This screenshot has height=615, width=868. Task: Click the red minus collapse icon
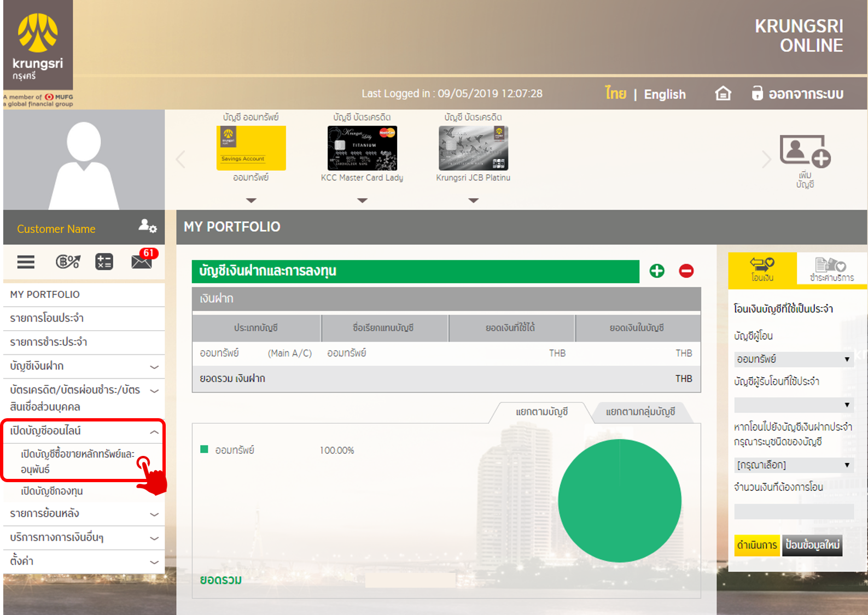[686, 271]
